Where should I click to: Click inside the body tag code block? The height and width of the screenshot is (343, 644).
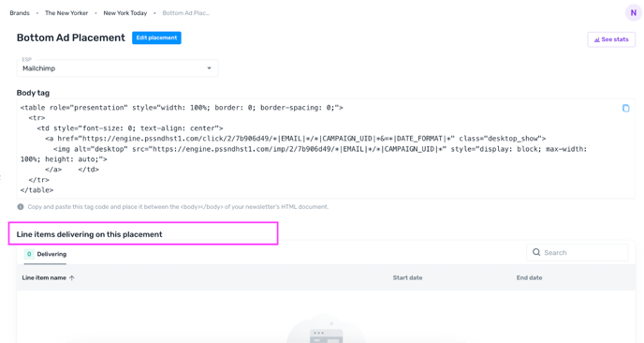pos(326,149)
